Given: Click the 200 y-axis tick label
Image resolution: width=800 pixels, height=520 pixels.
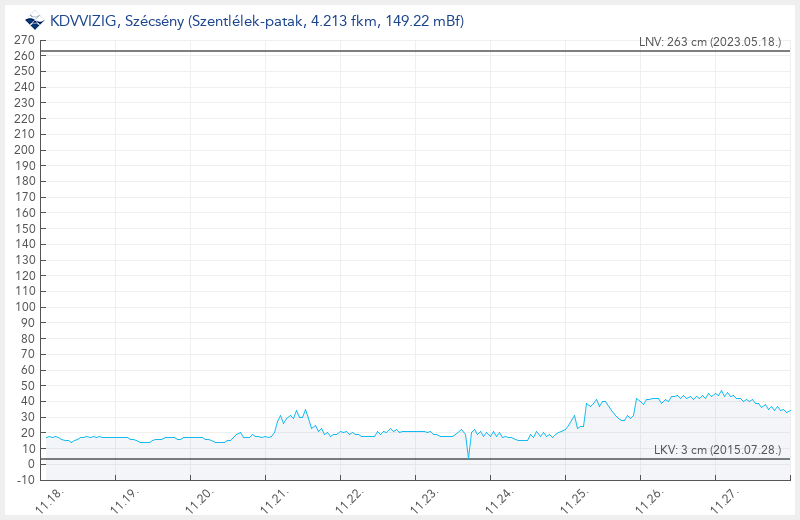Looking at the screenshot, I should [x=25, y=150].
